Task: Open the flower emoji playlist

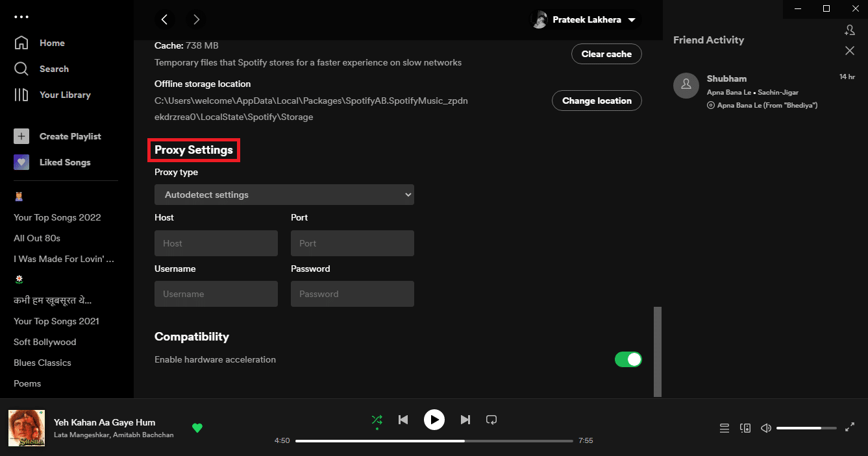Action: point(19,280)
